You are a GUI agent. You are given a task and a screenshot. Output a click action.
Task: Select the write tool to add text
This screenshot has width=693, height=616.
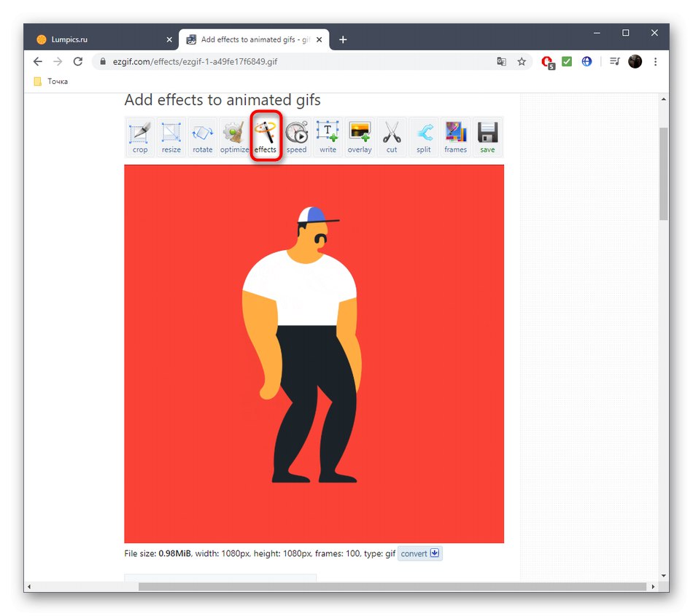pyautogui.click(x=328, y=137)
